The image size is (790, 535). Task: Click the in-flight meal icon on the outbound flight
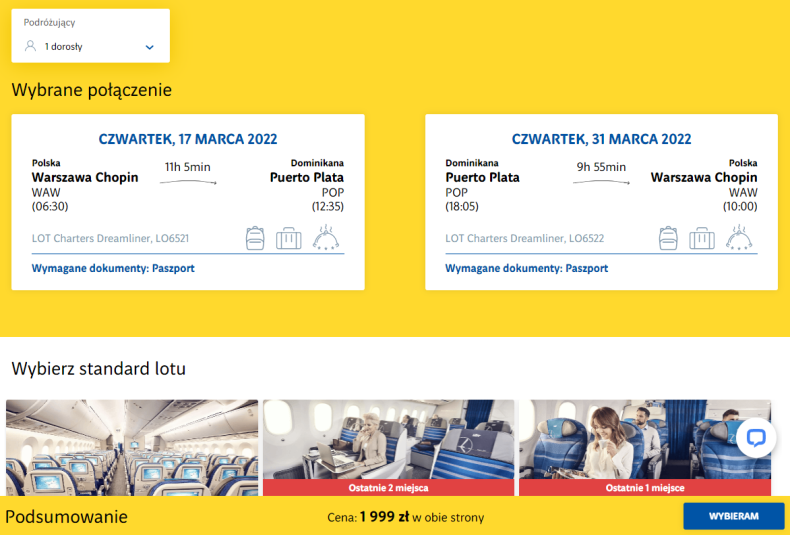click(x=327, y=238)
